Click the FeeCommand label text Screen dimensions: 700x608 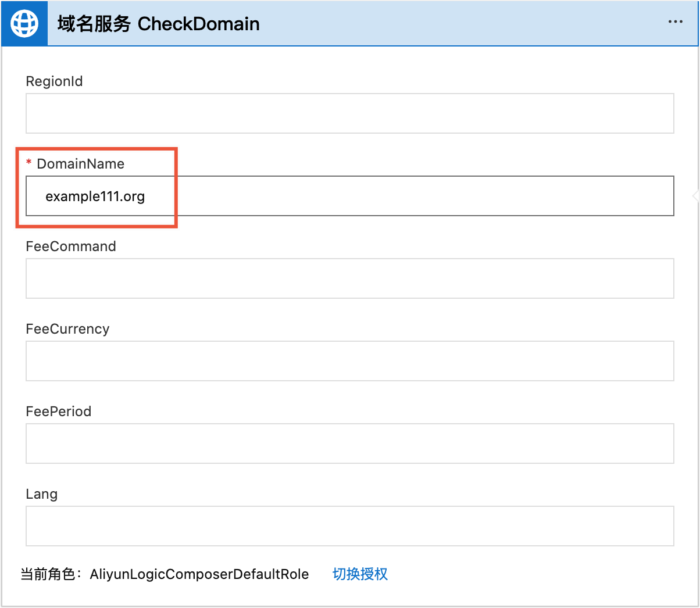(71, 246)
